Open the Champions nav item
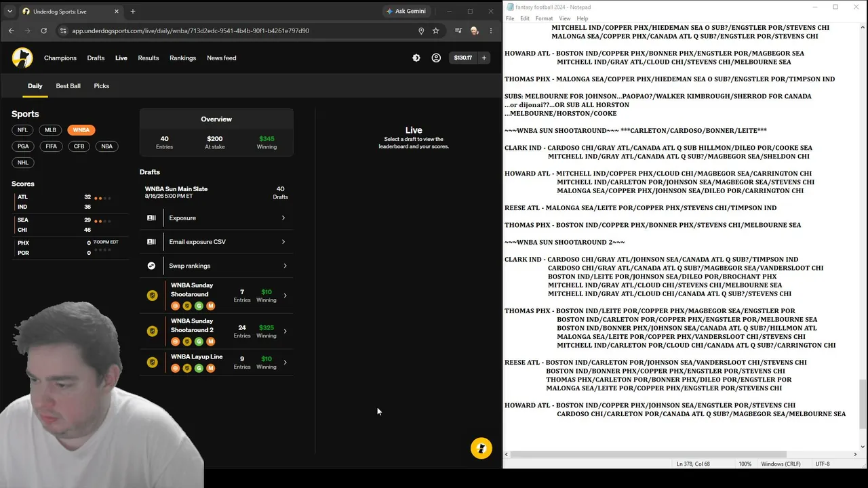This screenshot has width=868, height=488. click(60, 58)
